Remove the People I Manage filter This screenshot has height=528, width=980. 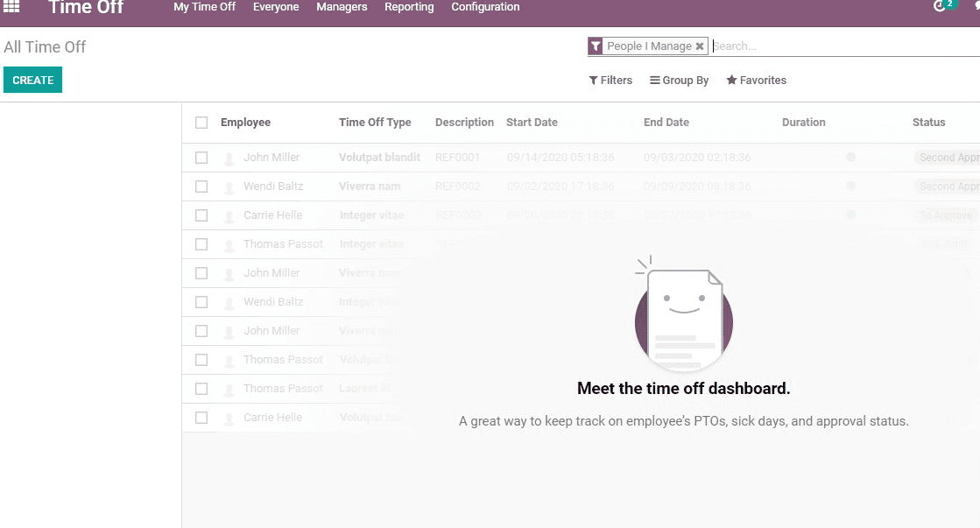700,46
